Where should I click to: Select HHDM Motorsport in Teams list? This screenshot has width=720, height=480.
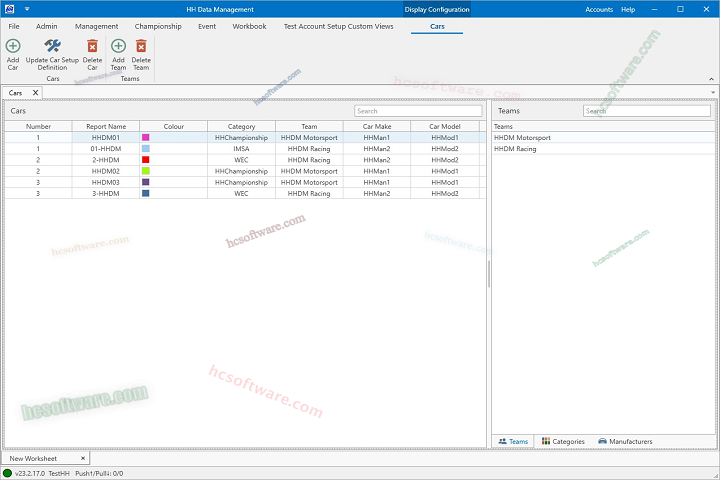pyautogui.click(x=603, y=137)
